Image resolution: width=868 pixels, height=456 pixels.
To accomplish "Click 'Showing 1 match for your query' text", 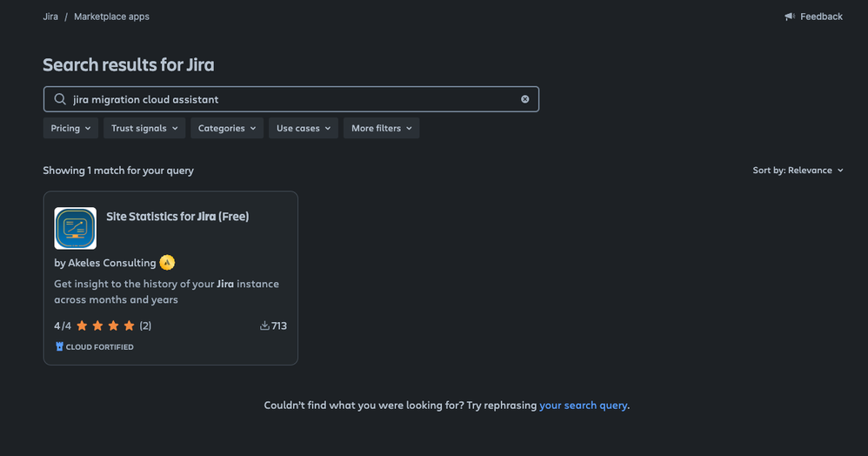I will (x=118, y=171).
